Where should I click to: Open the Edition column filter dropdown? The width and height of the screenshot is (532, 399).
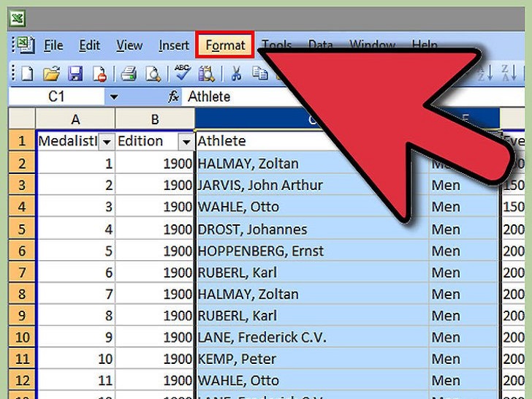186,141
